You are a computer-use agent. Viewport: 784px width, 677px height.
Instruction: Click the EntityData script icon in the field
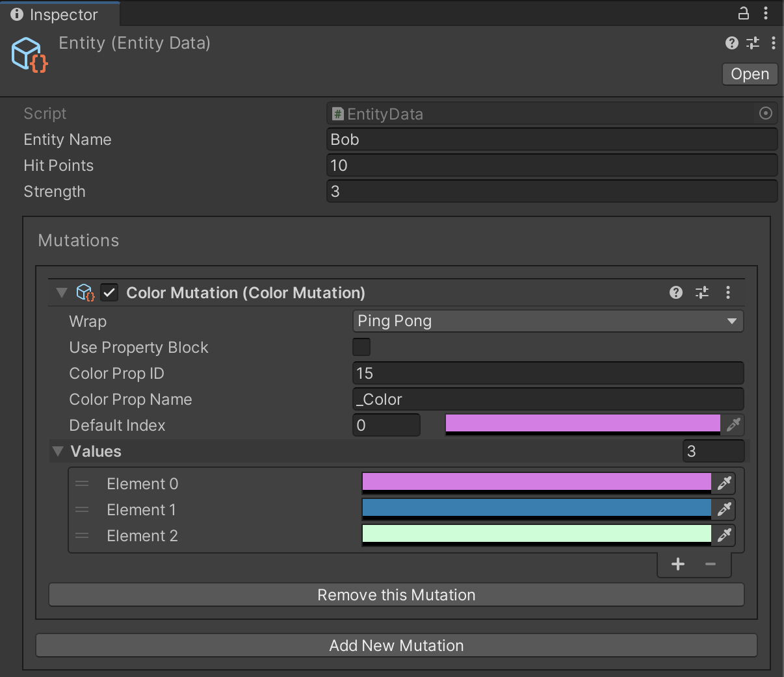pos(338,114)
